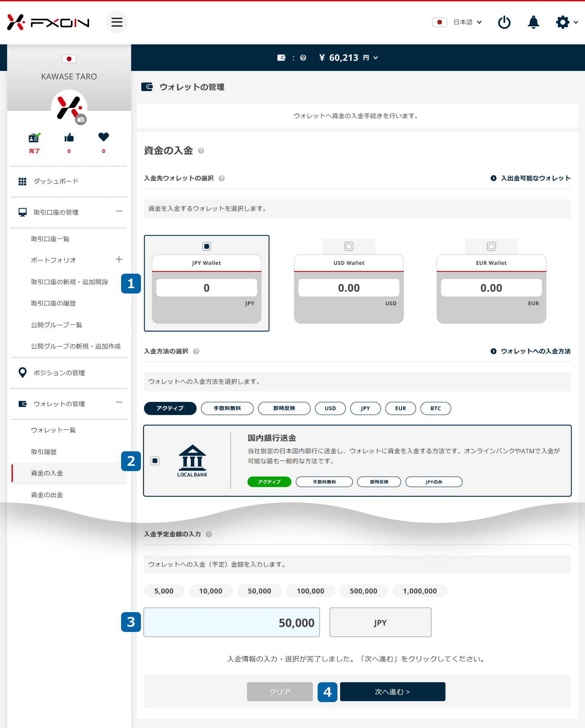Toggle the アクティブ filter pill

[170, 408]
